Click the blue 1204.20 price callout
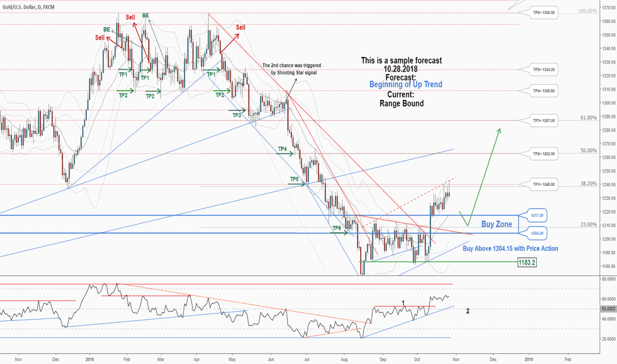The height and width of the screenshot is (364, 617). [x=537, y=234]
